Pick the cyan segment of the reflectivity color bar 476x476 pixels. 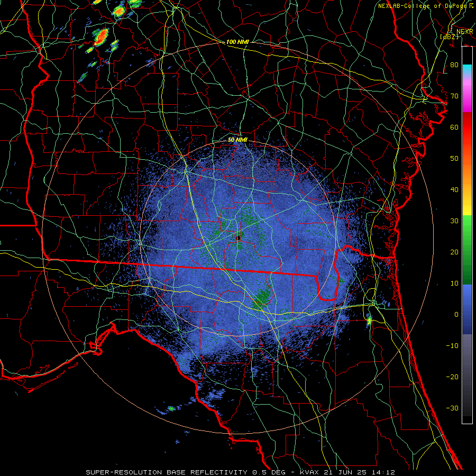pyautogui.click(x=467, y=70)
